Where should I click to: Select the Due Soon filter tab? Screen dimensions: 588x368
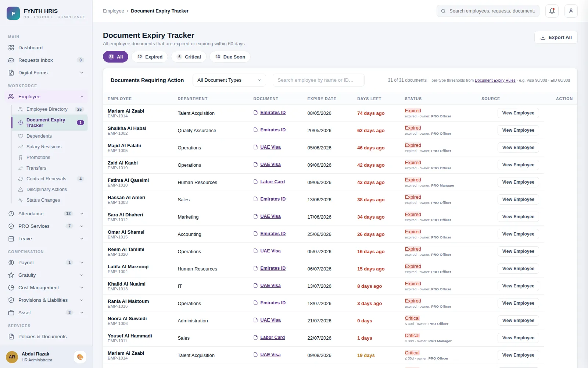point(230,57)
